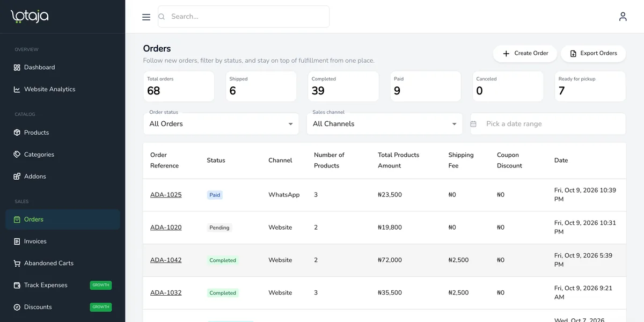Image resolution: width=644 pixels, height=322 pixels.
Task: Open Invoices from the sidebar
Action: [63, 241]
